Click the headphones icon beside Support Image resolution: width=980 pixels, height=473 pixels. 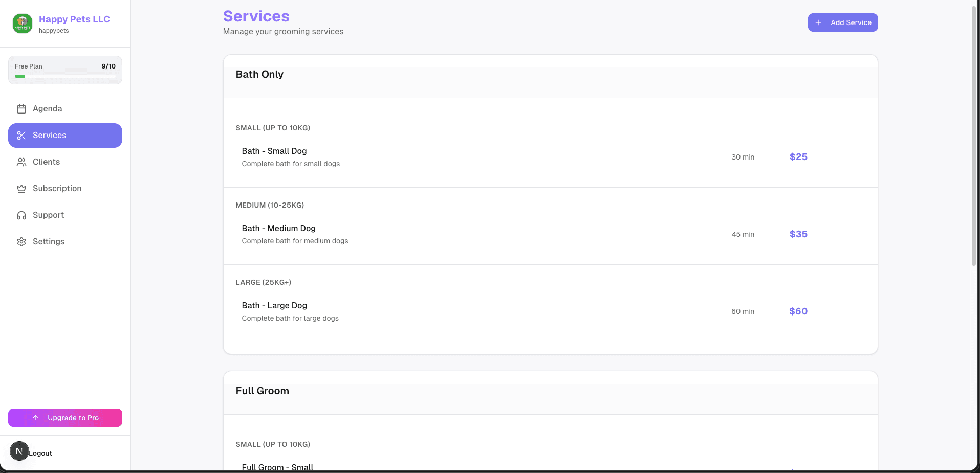(21, 215)
